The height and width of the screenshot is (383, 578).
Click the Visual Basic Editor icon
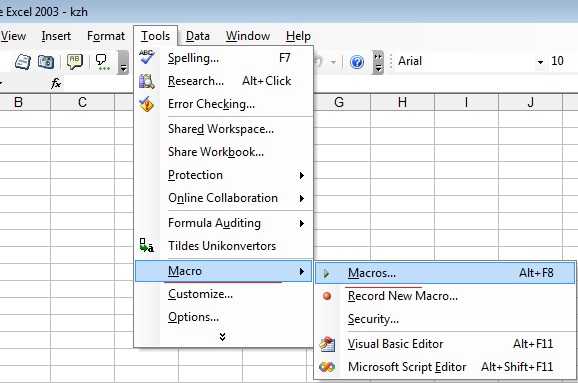(327, 344)
